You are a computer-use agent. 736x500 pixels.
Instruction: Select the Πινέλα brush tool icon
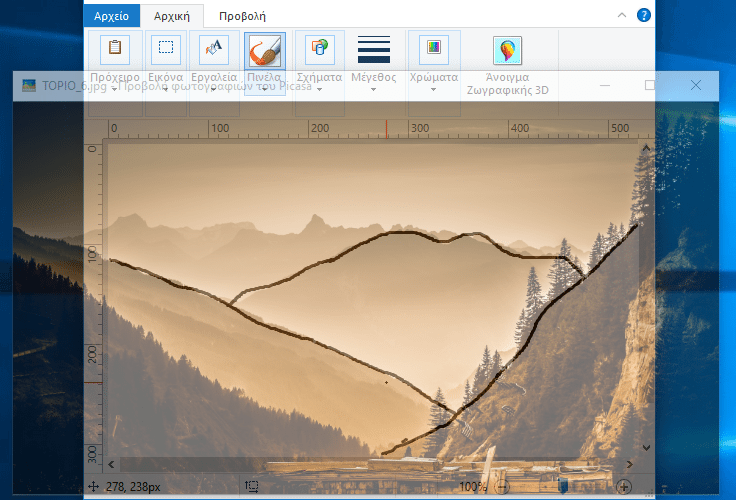(x=265, y=50)
